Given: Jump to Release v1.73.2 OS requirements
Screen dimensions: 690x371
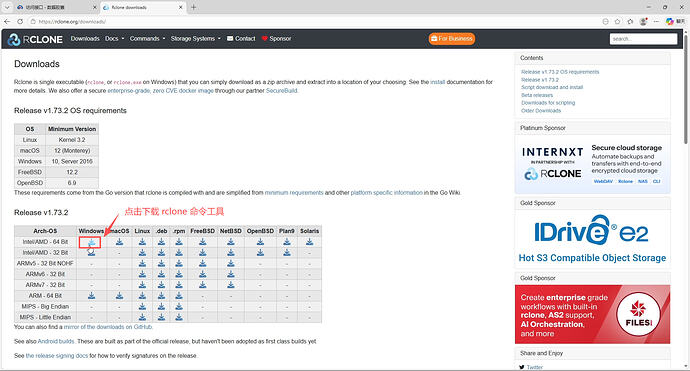Looking at the screenshot, I should 560,72.
